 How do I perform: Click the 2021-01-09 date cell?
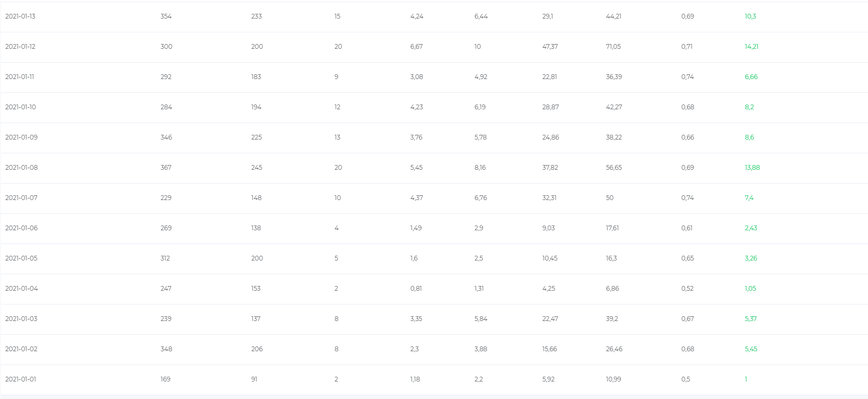pos(21,137)
